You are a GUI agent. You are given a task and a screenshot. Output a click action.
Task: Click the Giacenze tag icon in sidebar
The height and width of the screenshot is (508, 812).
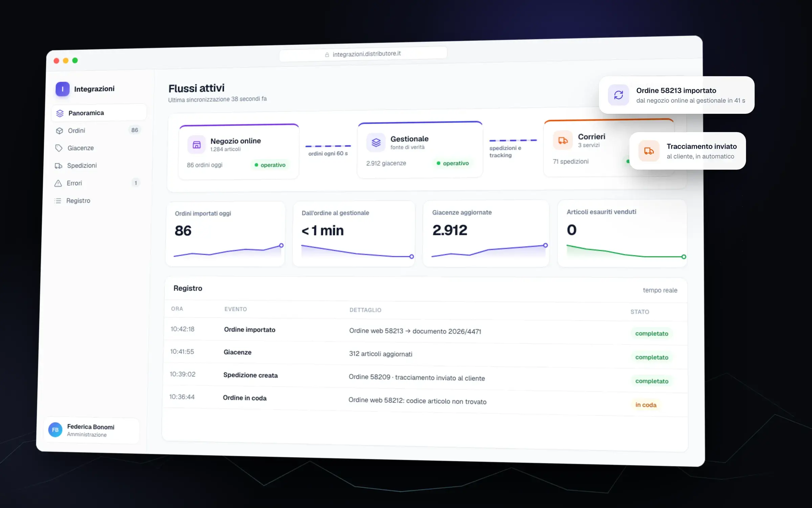(x=59, y=148)
